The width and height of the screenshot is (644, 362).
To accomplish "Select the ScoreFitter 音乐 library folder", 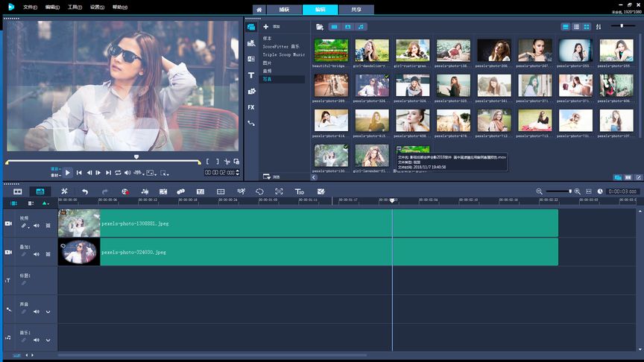I will point(280,46).
